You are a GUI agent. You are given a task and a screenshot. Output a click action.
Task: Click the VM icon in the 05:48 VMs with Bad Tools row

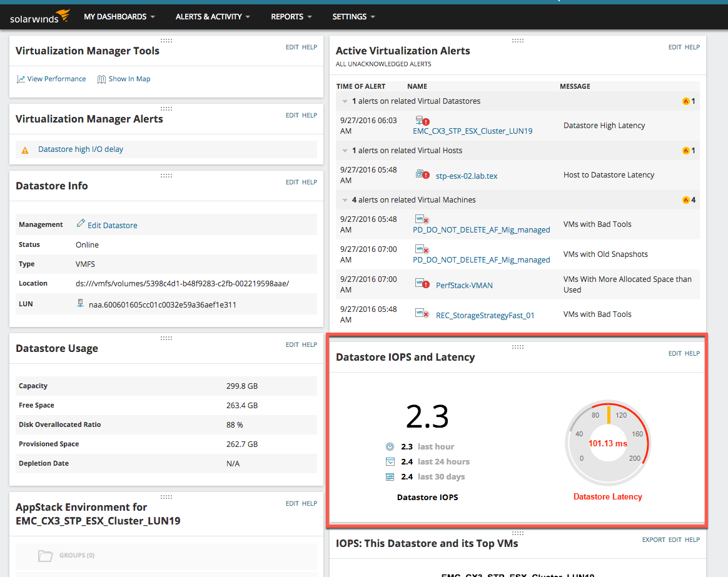[x=422, y=219]
